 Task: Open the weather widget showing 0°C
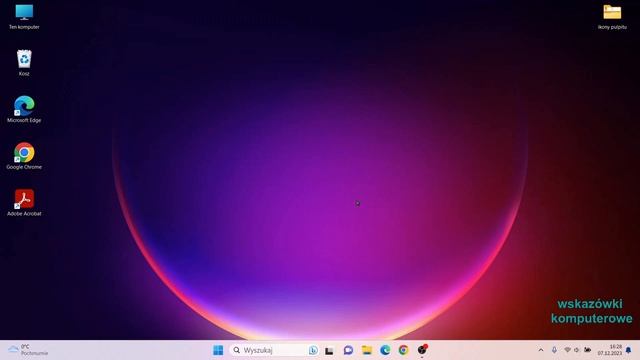coord(28,350)
